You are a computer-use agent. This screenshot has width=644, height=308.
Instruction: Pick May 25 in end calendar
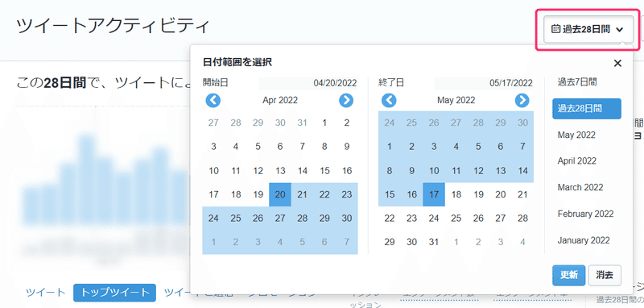(x=456, y=219)
